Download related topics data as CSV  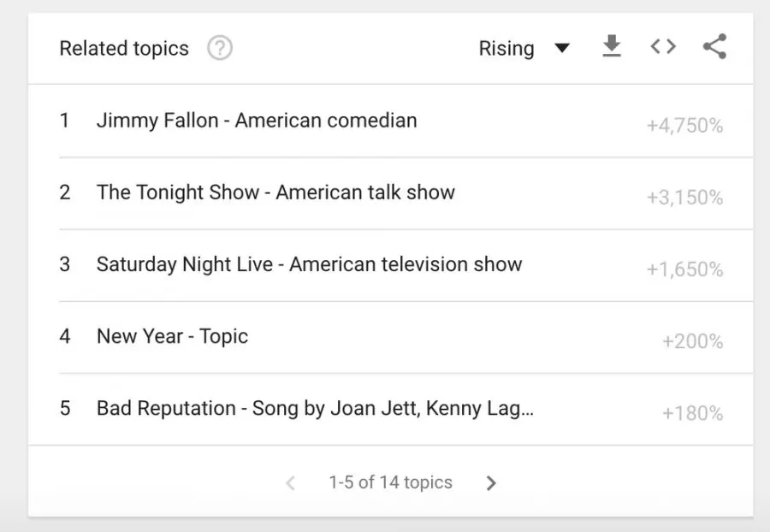point(611,47)
